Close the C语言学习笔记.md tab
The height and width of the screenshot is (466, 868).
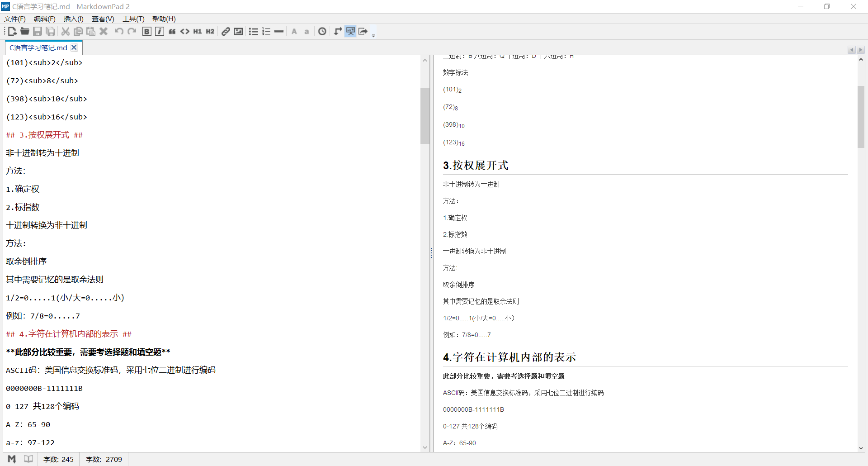[x=75, y=48]
